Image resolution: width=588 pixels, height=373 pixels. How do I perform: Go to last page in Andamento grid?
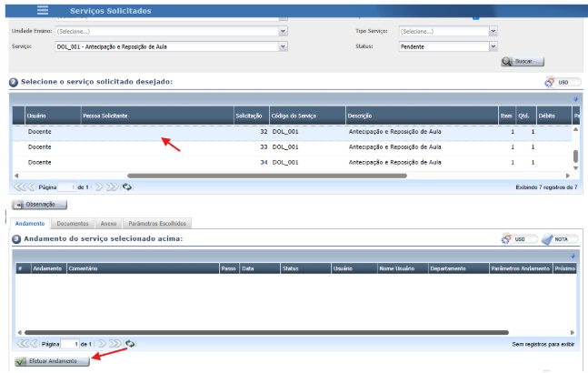[114, 344]
